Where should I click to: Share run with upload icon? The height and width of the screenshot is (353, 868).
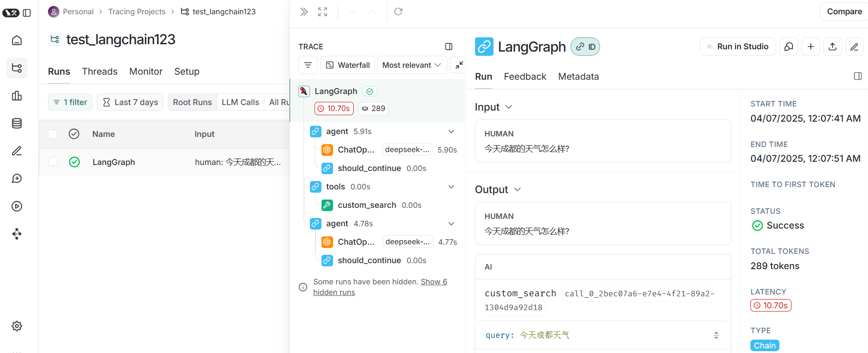tap(832, 47)
